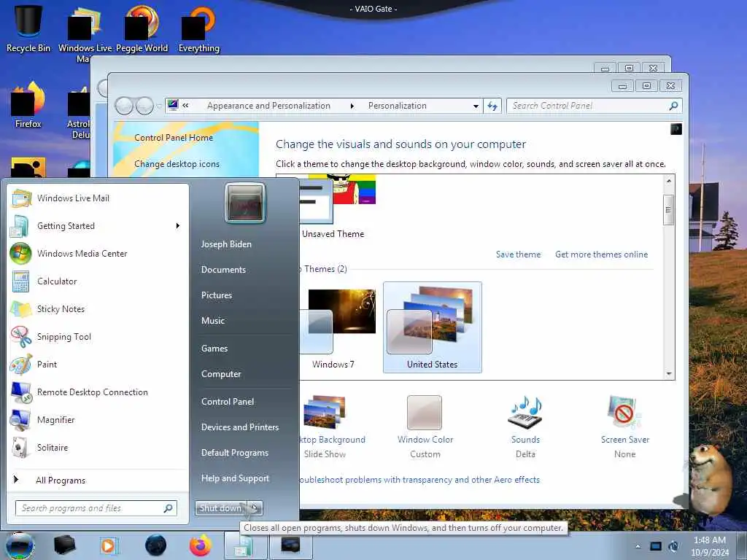Open shut down options arrow

255,508
